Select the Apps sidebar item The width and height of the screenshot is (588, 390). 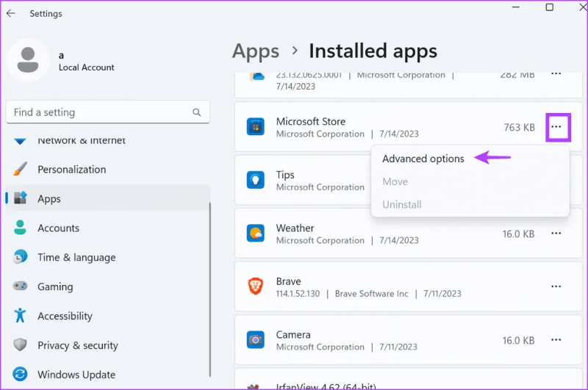107,198
